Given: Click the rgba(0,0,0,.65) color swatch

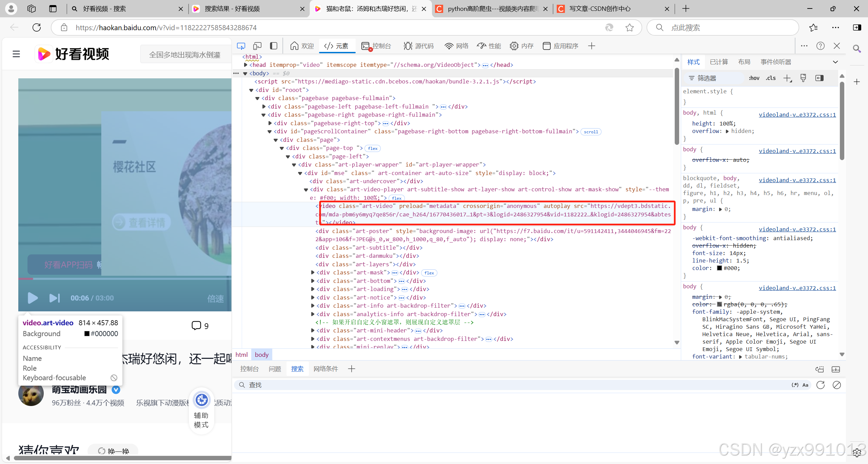Looking at the screenshot, I should pyautogui.click(x=719, y=304).
